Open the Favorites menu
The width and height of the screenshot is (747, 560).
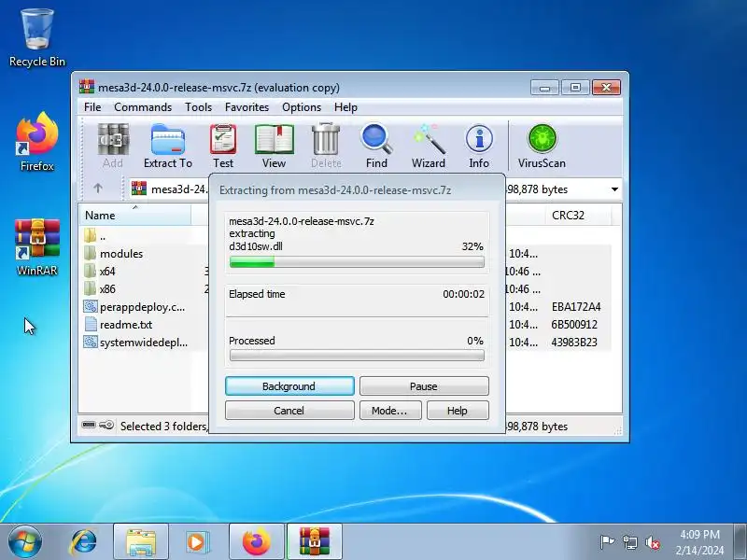(x=247, y=107)
